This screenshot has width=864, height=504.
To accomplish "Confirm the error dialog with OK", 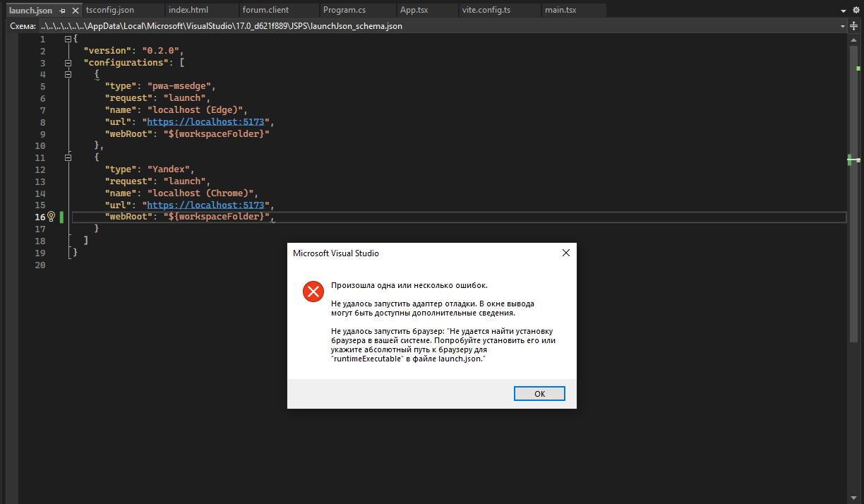I will pos(539,394).
